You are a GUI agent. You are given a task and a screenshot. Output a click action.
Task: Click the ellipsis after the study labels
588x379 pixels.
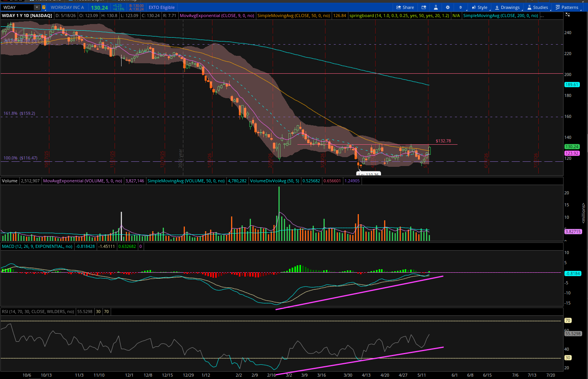pyautogui.click(x=542, y=16)
